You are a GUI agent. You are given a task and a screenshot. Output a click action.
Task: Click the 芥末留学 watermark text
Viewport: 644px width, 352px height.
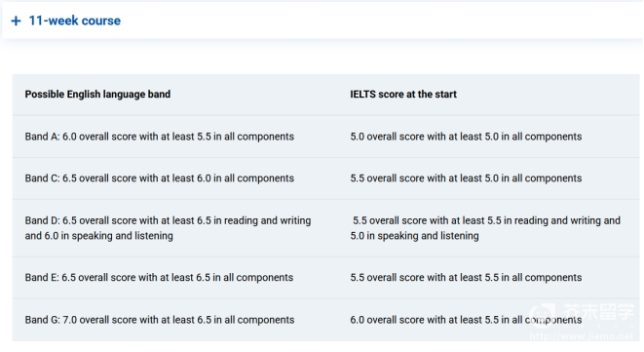598,312
